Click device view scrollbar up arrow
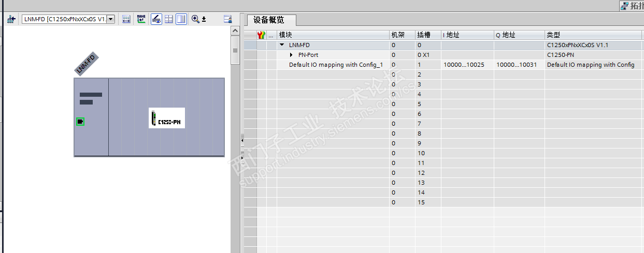Viewport: 644px width, 253px height. (235, 31)
